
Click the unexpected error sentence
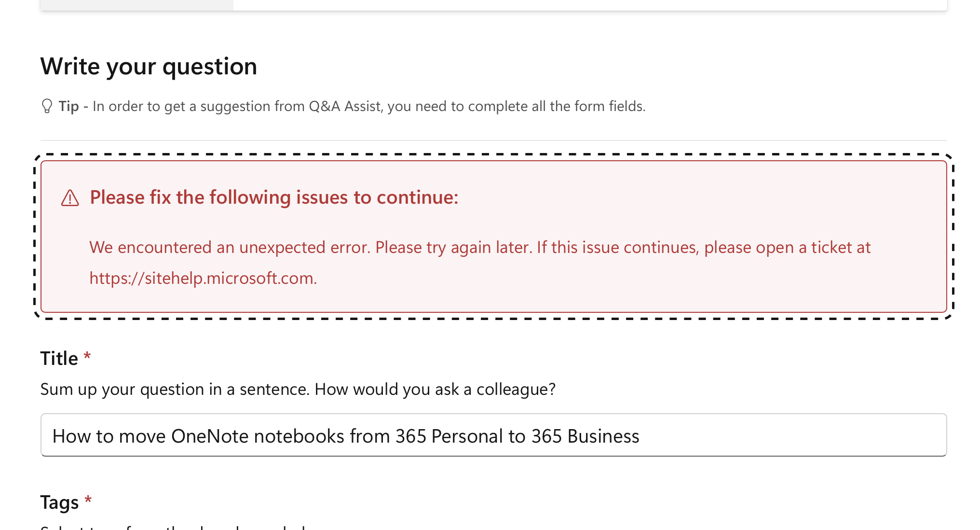point(479,247)
